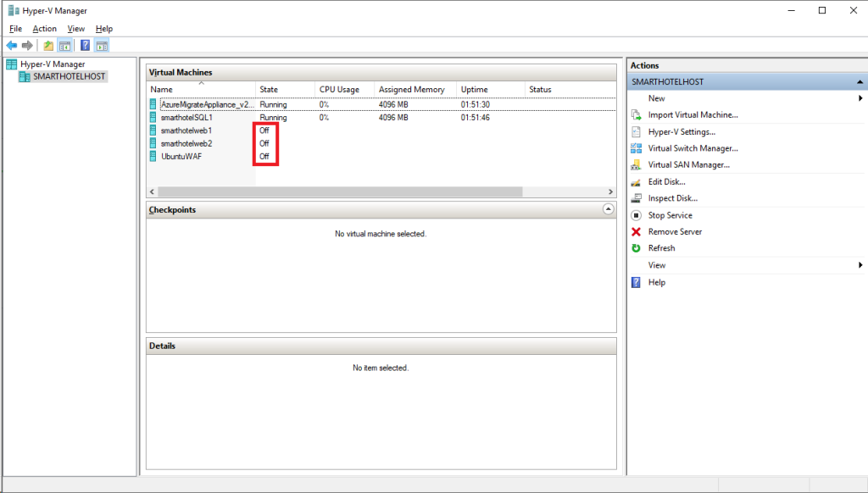Image resolution: width=868 pixels, height=493 pixels.
Task: Toggle the Show/Hide Action Pane toolbar icon
Action: tap(102, 46)
